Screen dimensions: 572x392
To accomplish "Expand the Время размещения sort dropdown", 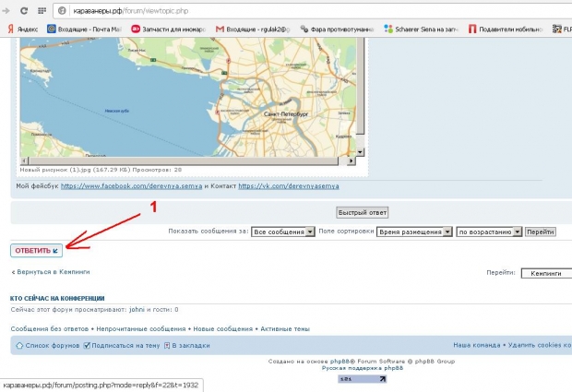I will click(x=413, y=232).
